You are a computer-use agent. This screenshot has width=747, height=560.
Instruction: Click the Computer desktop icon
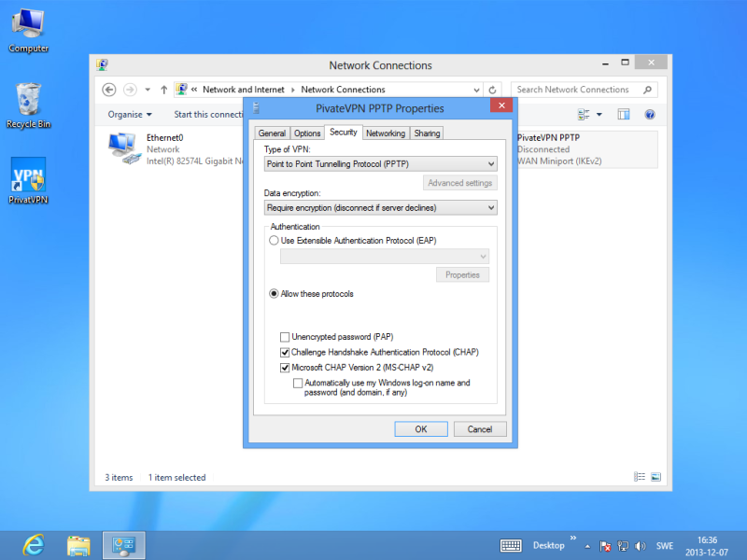point(28,28)
